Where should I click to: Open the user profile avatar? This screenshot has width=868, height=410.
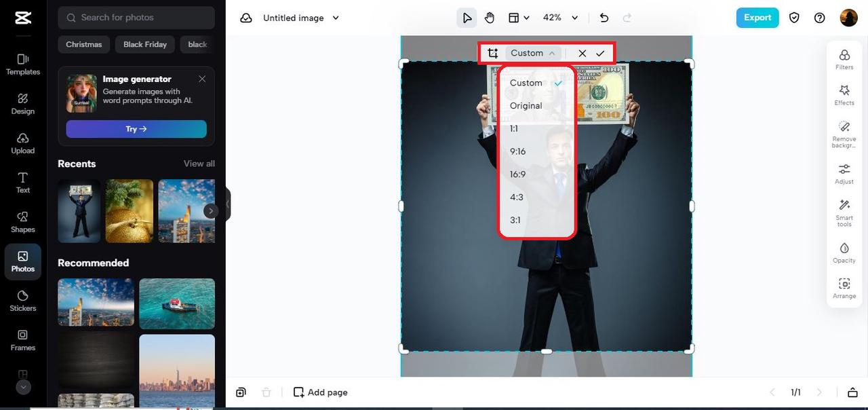(x=849, y=18)
